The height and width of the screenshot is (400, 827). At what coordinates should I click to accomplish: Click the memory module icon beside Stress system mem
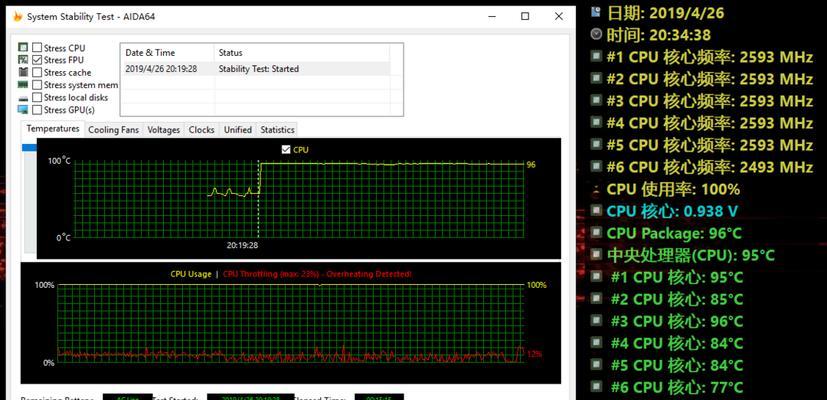click(x=23, y=84)
